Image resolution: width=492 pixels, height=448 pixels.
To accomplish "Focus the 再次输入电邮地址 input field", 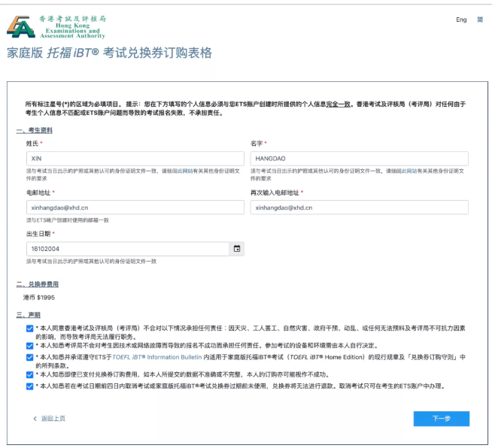I will coord(359,207).
